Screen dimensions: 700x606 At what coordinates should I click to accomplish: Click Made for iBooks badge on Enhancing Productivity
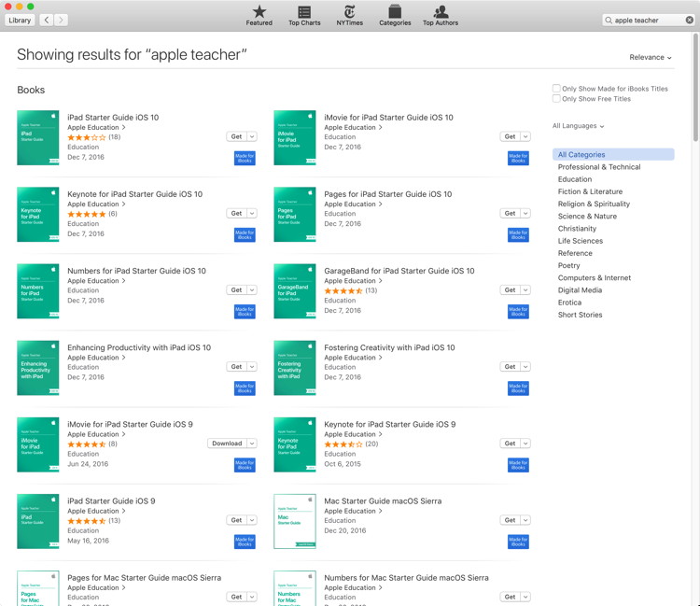click(x=245, y=388)
